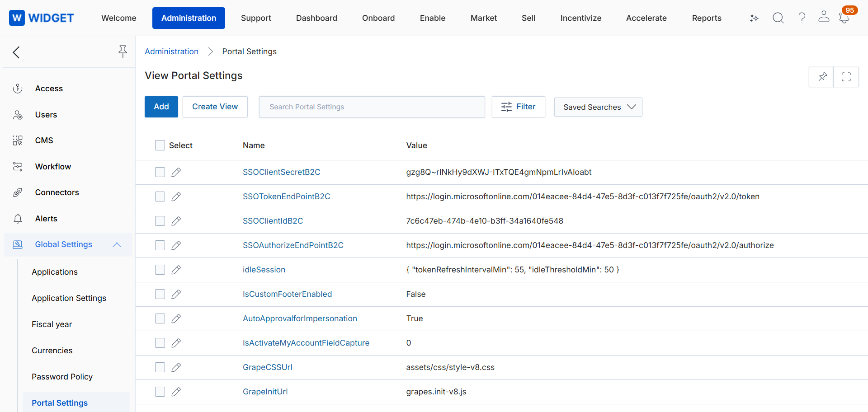The image size is (868, 412).
Task: Check the IsCustomFooterEnabled row checkbox
Action: coord(160,294)
